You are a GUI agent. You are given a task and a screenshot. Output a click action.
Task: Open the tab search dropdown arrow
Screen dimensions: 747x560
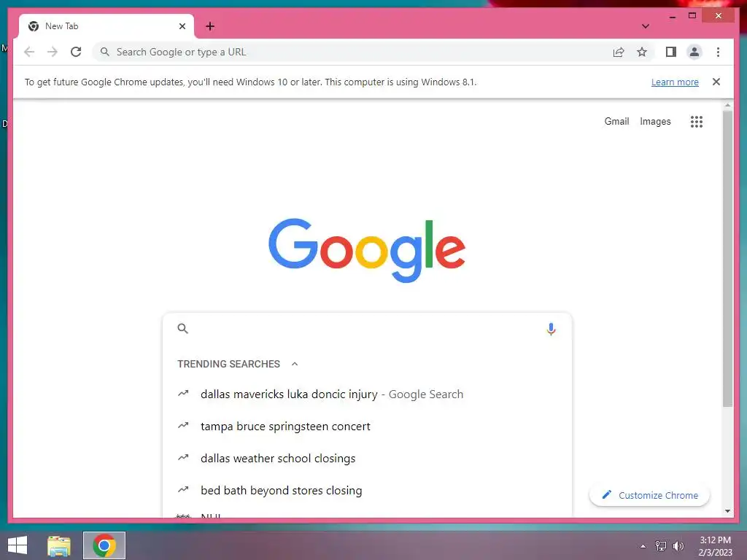tap(645, 26)
